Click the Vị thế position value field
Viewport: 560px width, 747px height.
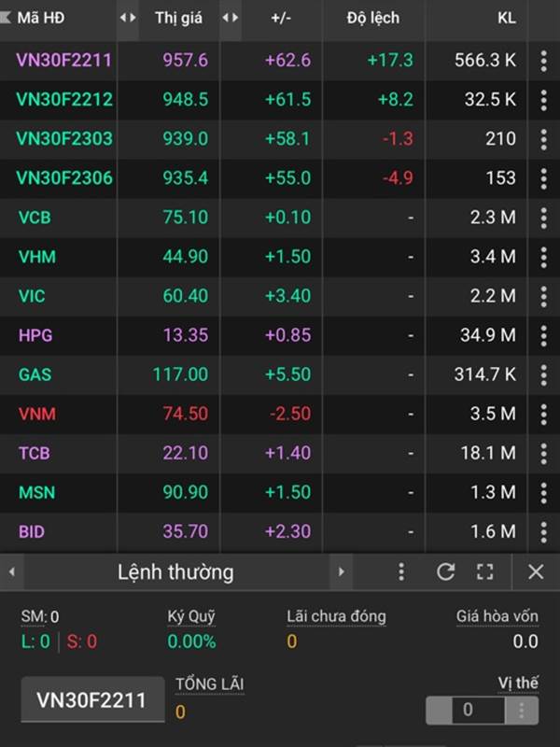478,710
